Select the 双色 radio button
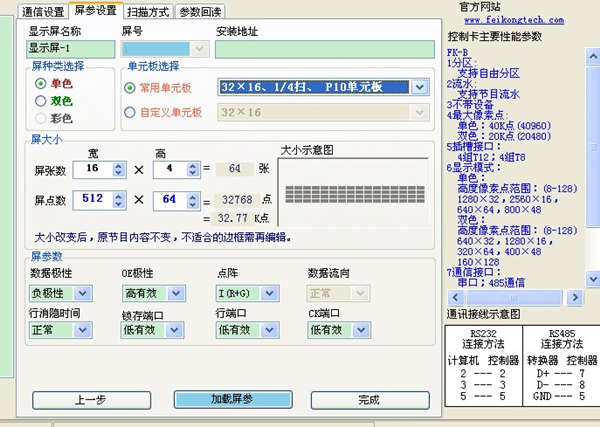600x427 pixels. coord(41,101)
